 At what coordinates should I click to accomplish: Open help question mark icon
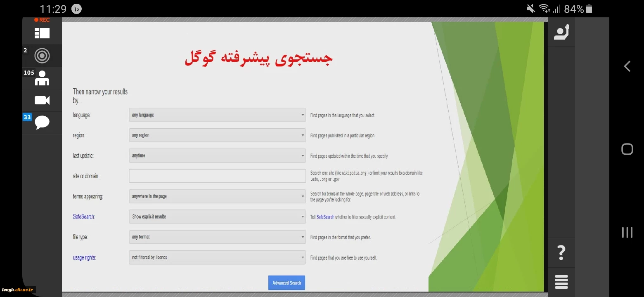pyautogui.click(x=561, y=252)
